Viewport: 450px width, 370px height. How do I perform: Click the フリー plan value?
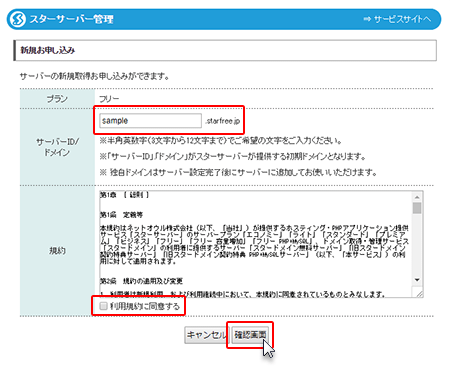pyautogui.click(x=109, y=99)
